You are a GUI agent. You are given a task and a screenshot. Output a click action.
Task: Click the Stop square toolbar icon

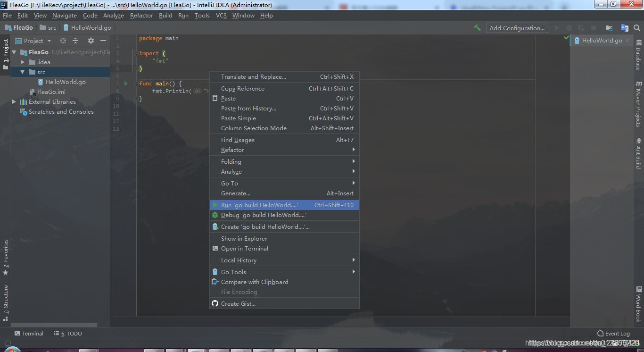pos(594,28)
